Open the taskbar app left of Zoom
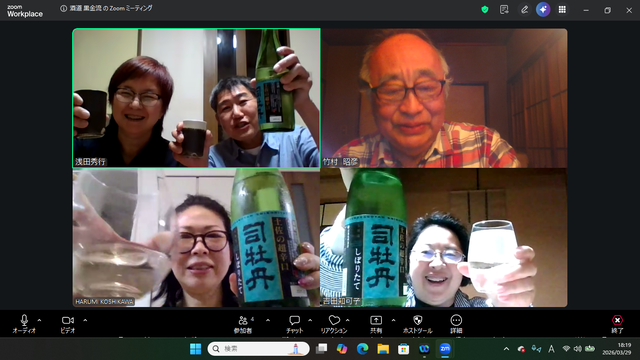This screenshot has width=640, height=360. point(424,349)
